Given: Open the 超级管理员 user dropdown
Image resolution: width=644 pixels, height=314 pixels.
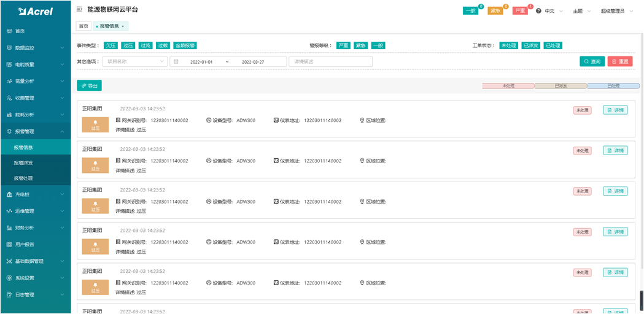Looking at the screenshot, I should pos(616,11).
